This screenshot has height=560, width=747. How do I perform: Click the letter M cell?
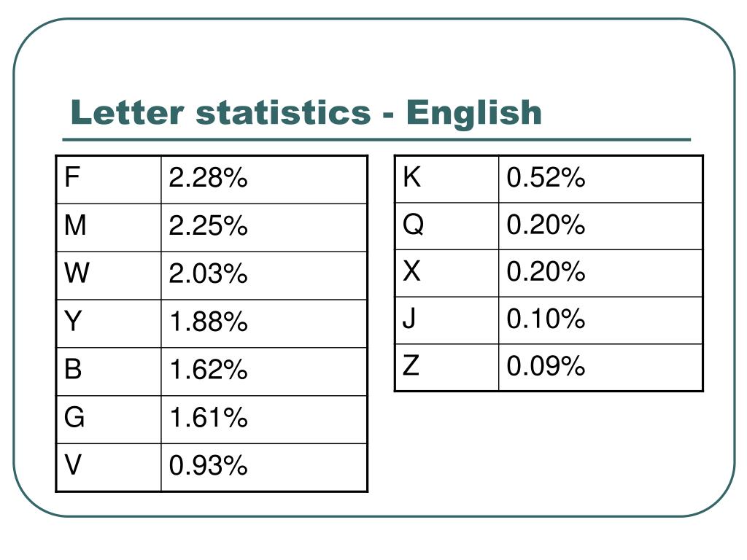[109, 227]
